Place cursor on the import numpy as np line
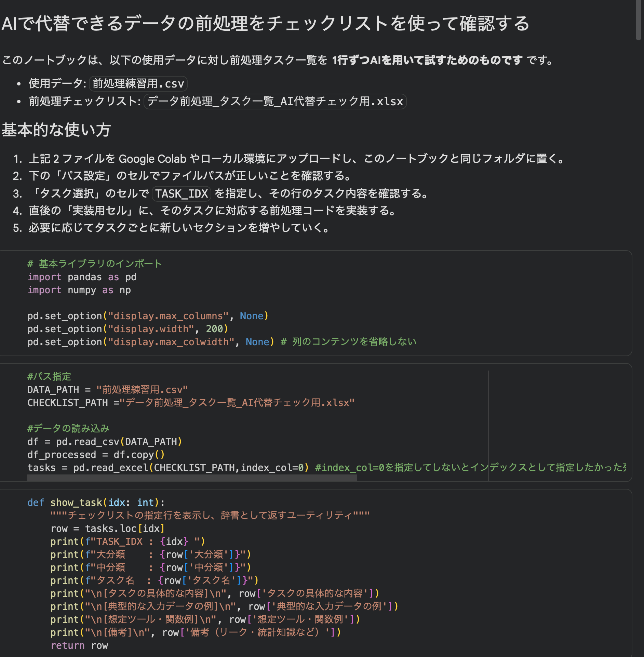644x657 pixels. 79,290
